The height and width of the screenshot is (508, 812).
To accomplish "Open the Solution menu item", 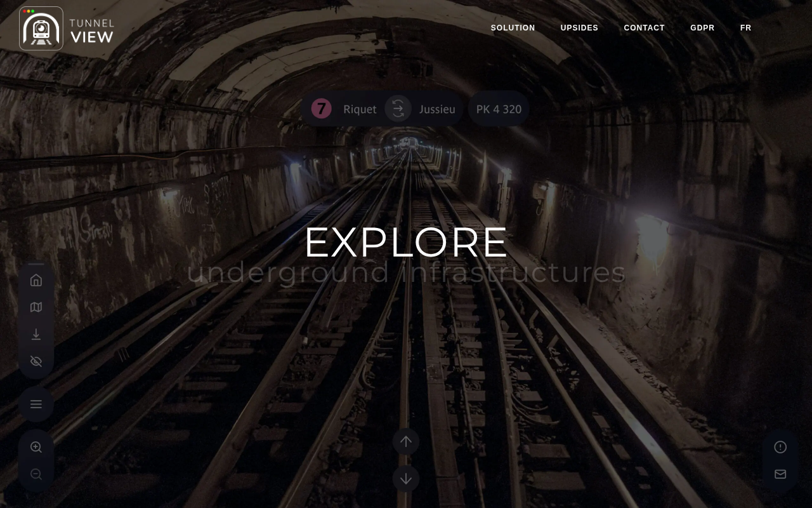I will (513, 28).
